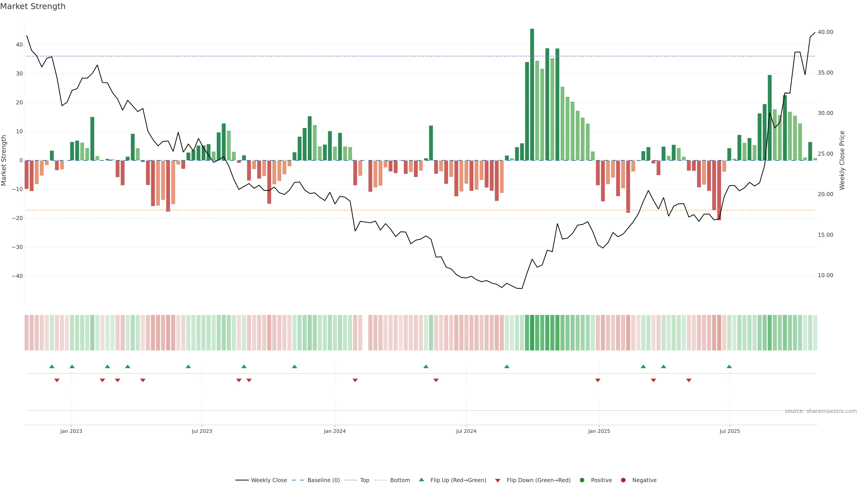868x488 pixels.
Task: Click the source: sharemaestro.com text
Action: point(821,411)
